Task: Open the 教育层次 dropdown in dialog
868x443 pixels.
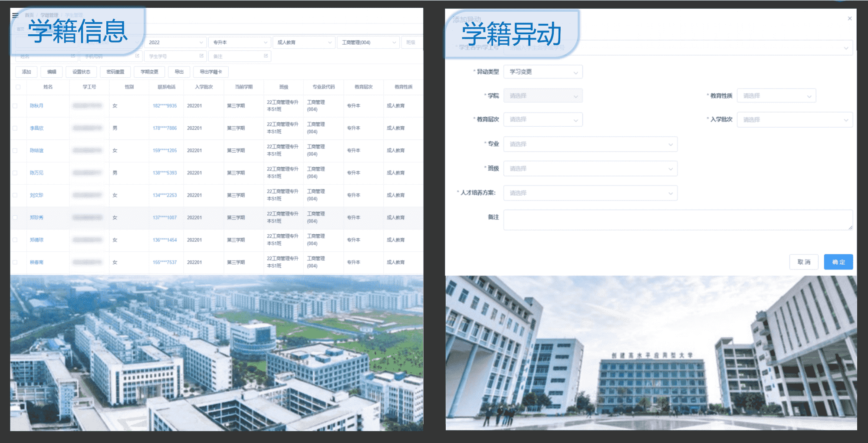Action: [x=543, y=119]
